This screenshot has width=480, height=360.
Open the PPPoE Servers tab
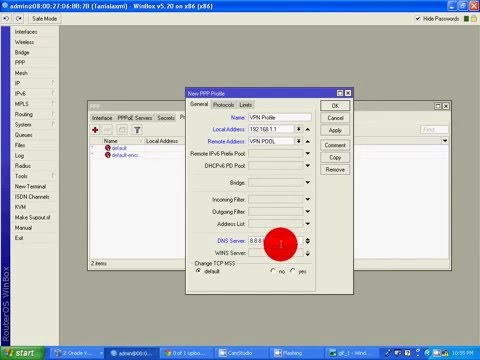point(135,118)
